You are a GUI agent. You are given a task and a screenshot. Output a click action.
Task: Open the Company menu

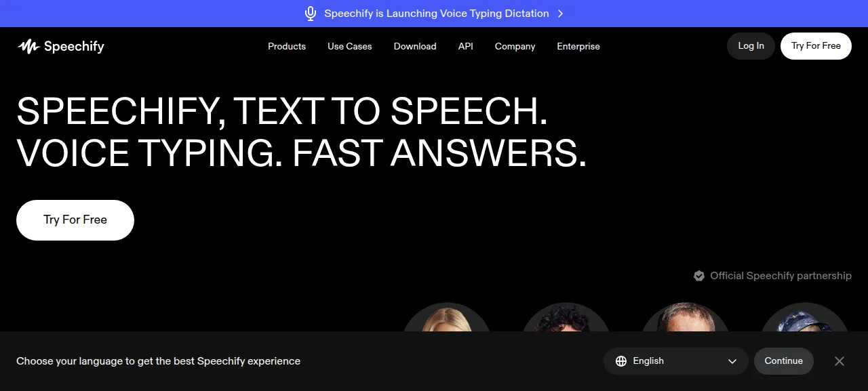pyautogui.click(x=515, y=46)
